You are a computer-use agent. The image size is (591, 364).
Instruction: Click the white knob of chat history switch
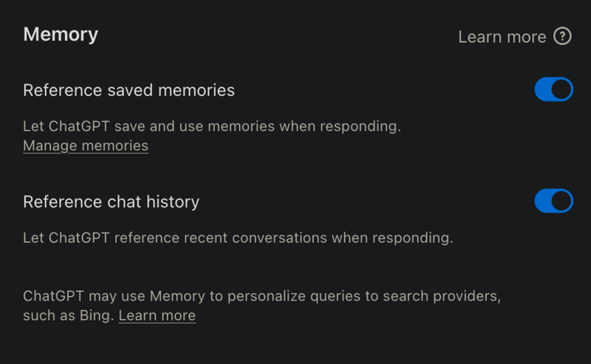click(x=562, y=201)
